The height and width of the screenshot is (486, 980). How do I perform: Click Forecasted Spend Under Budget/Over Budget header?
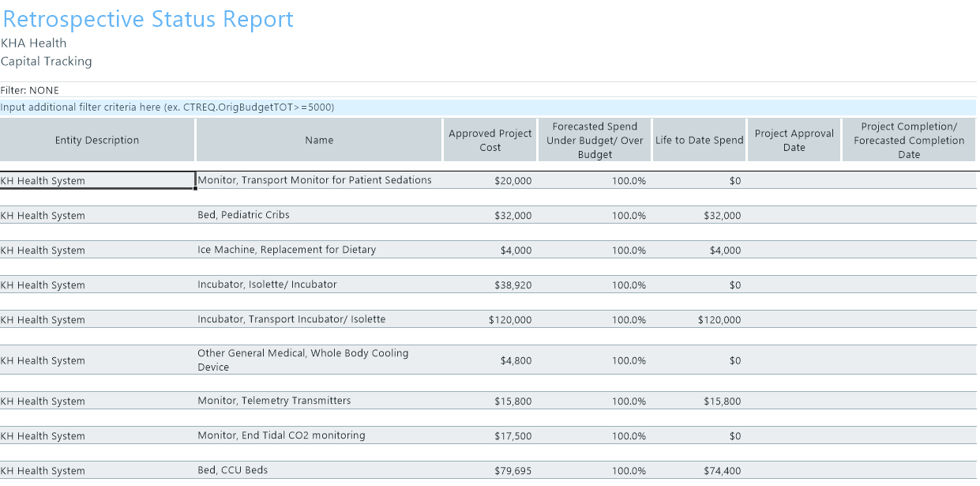click(x=594, y=141)
